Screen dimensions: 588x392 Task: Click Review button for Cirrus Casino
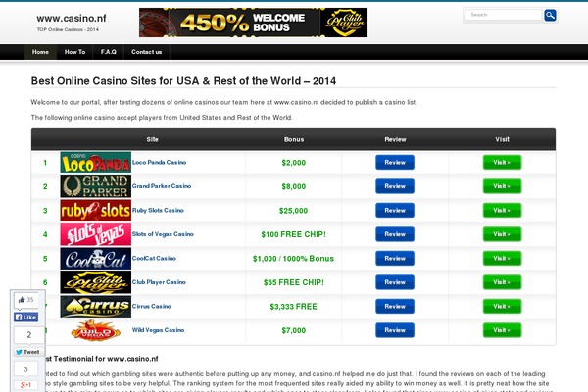395,306
